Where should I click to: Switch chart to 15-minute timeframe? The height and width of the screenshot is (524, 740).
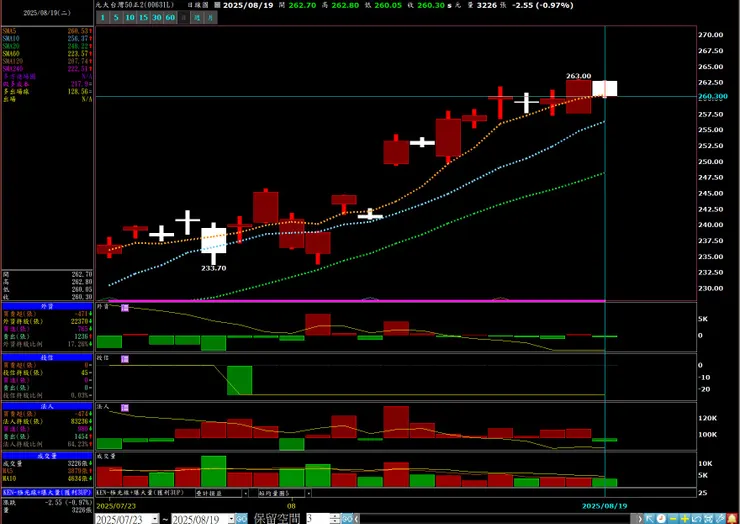[x=143, y=17]
